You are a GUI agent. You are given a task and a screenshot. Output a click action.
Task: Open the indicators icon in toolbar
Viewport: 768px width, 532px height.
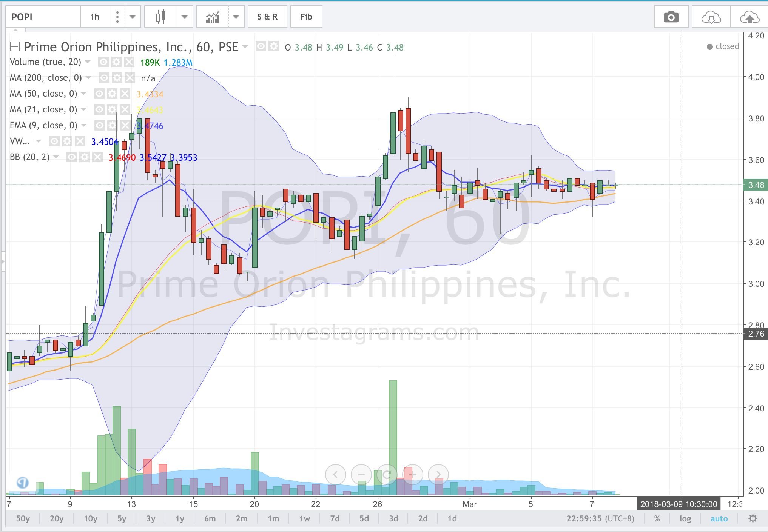pyautogui.click(x=213, y=17)
